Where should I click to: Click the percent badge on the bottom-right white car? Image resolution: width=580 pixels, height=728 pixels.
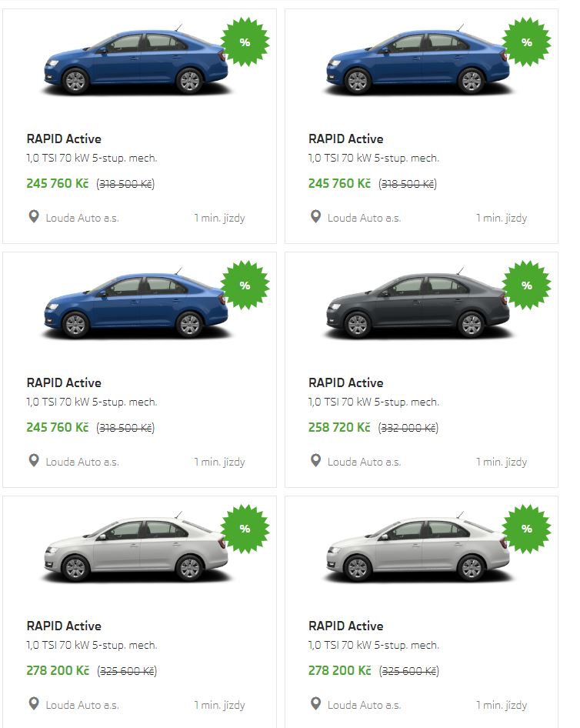(x=526, y=528)
